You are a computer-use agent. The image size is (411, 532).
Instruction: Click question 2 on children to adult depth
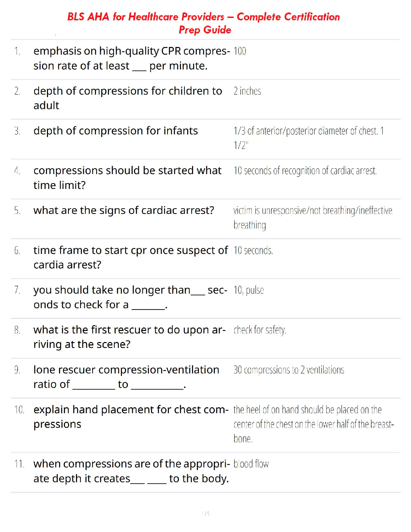click(x=127, y=98)
